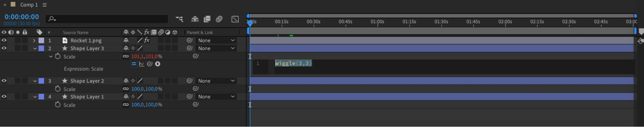Open the Composition Mini-Flowchart icon
Viewport: 644px width, 127px height.
179,19
